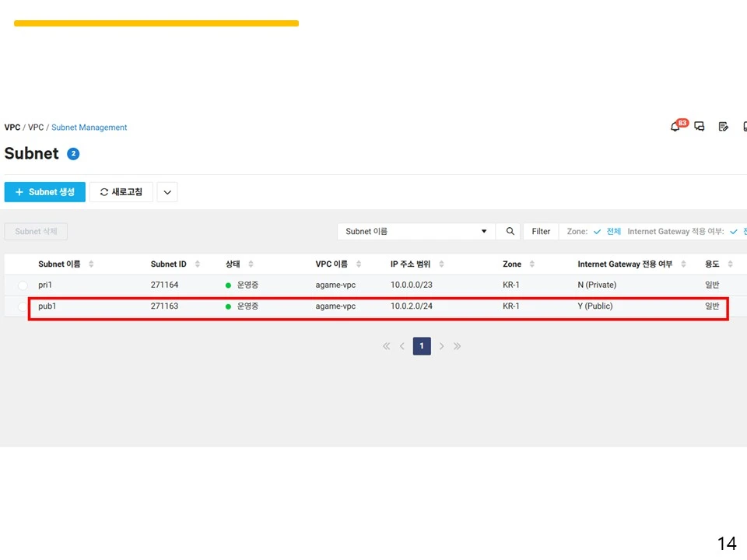747x560 pixels.
Task: Select the pri1 subnet radio button
Action: [x=23, y=285]
